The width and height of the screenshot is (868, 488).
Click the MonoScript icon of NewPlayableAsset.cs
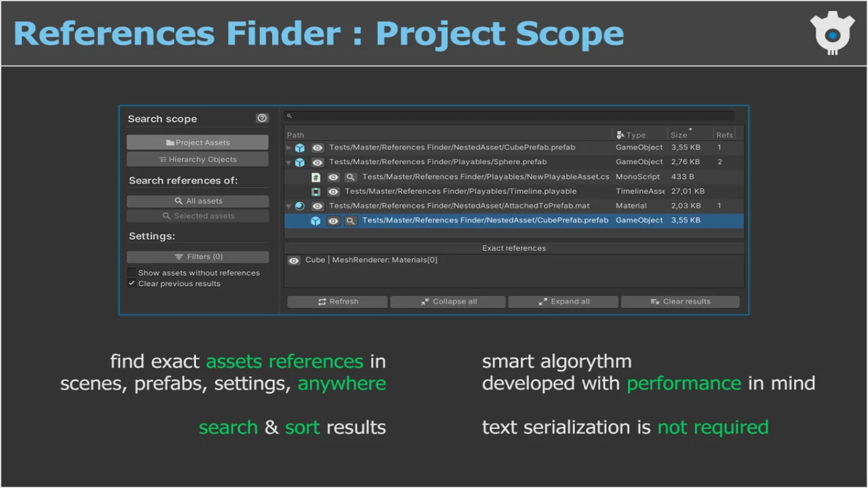click(316, 177)
